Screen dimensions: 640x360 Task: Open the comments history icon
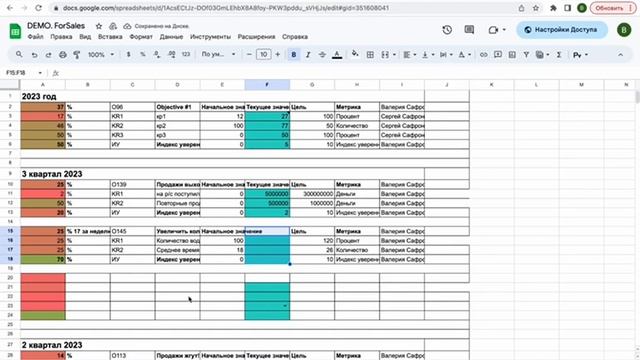(469, 30)
